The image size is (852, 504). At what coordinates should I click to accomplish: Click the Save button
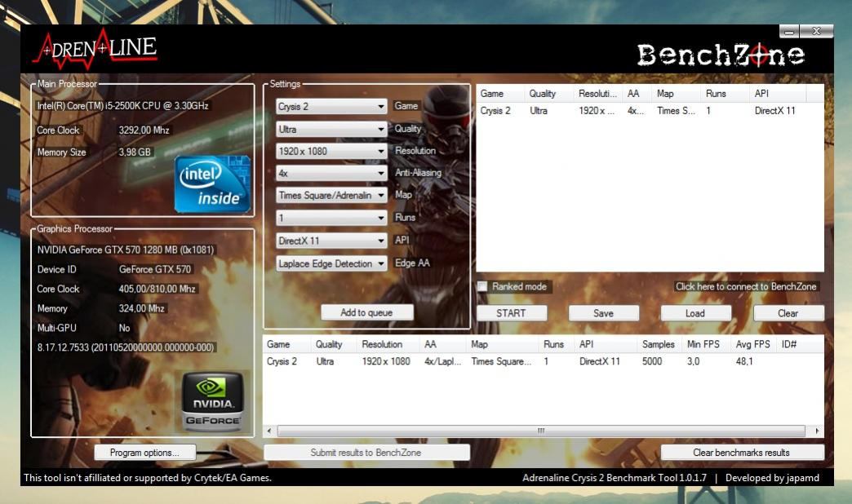click(603, 313)
